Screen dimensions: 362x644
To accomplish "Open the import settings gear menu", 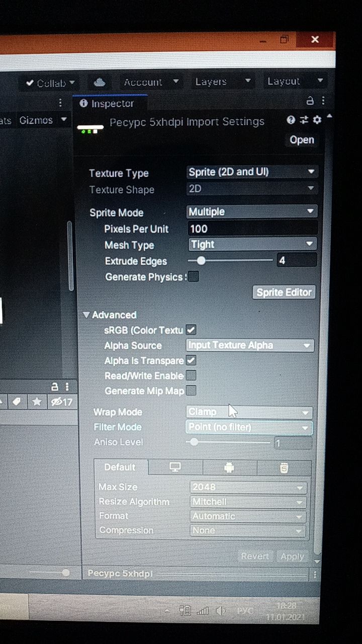I will tap(317, 120).
